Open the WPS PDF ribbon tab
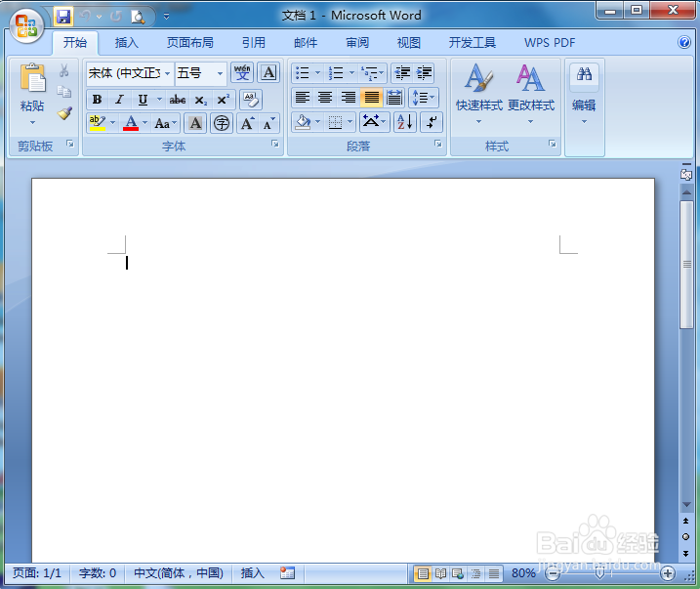Viewport: 700px width, 589px height. (550, 42)
